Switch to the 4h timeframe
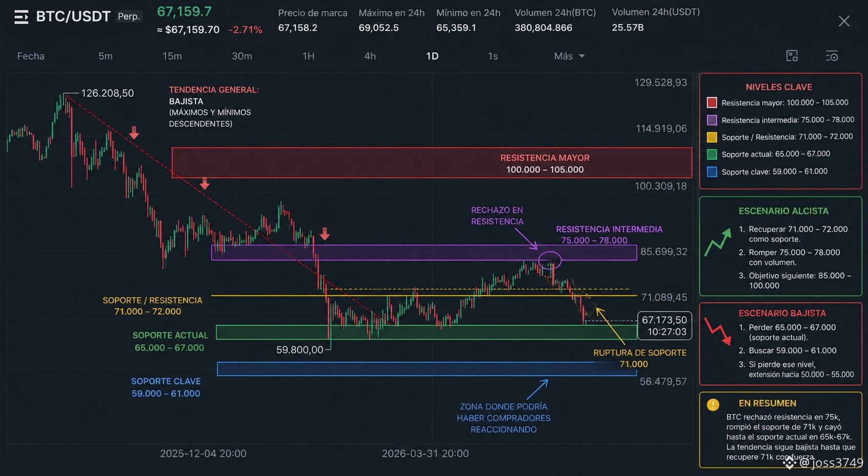The width and height of the screenshot is (868, 476). tap(370, 56)
